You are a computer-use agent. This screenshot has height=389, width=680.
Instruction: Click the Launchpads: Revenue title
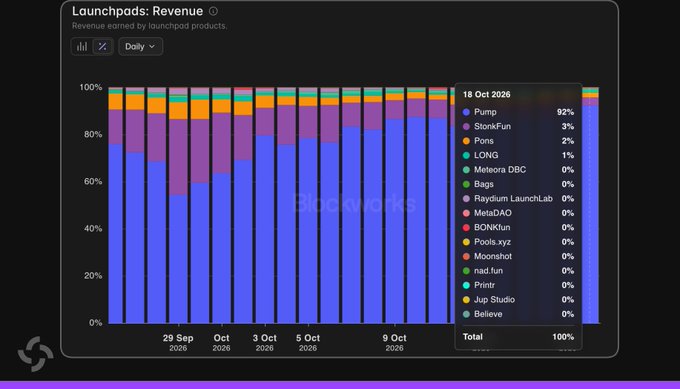coord(137,11)
